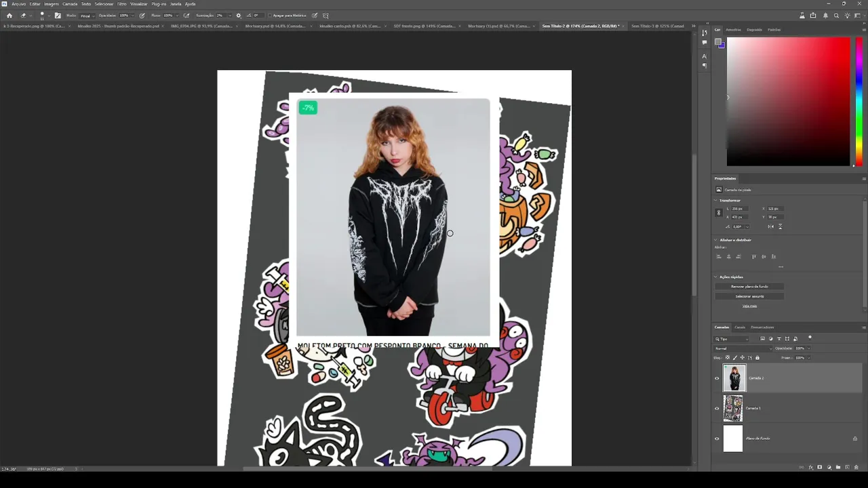
Task: Click the foreground color swatch in Cor panel
Action: (x=718, y=43)
